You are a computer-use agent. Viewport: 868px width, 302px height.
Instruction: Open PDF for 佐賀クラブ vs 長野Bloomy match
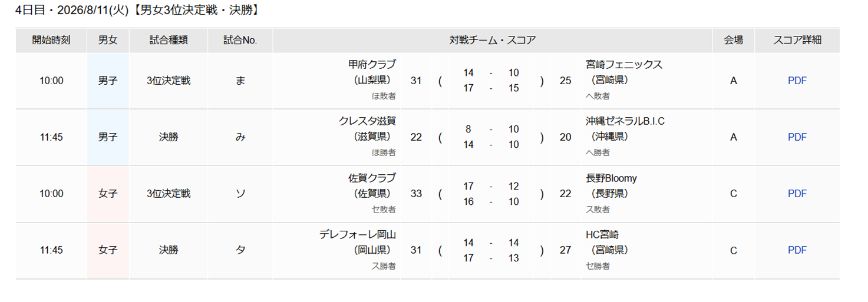[x=797, y=194]
